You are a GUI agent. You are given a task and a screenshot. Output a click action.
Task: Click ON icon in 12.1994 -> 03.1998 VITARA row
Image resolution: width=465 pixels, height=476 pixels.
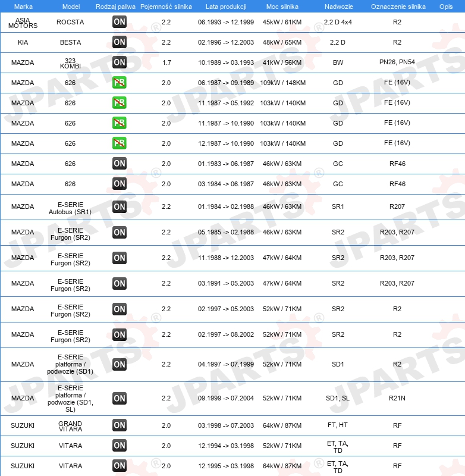coord(119,445)
